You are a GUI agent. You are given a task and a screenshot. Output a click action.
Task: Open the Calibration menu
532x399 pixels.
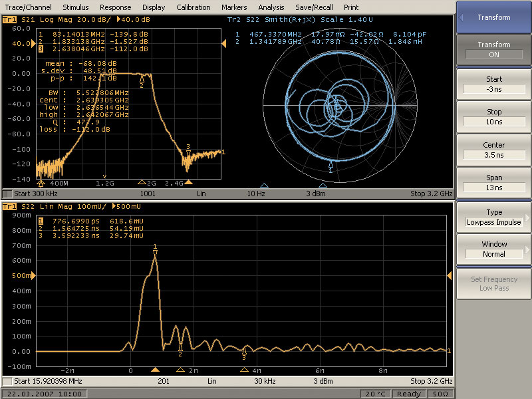(194, 7)
